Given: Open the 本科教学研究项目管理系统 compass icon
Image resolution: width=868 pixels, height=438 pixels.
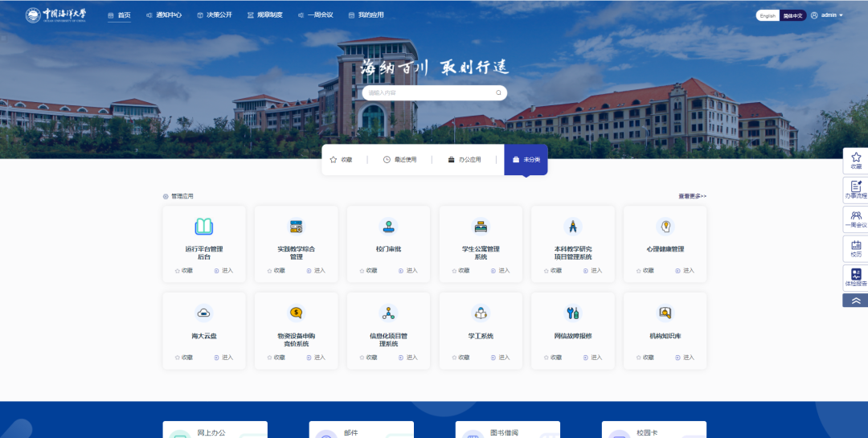Looking at the screenshot, I should [x=573, y=226].
